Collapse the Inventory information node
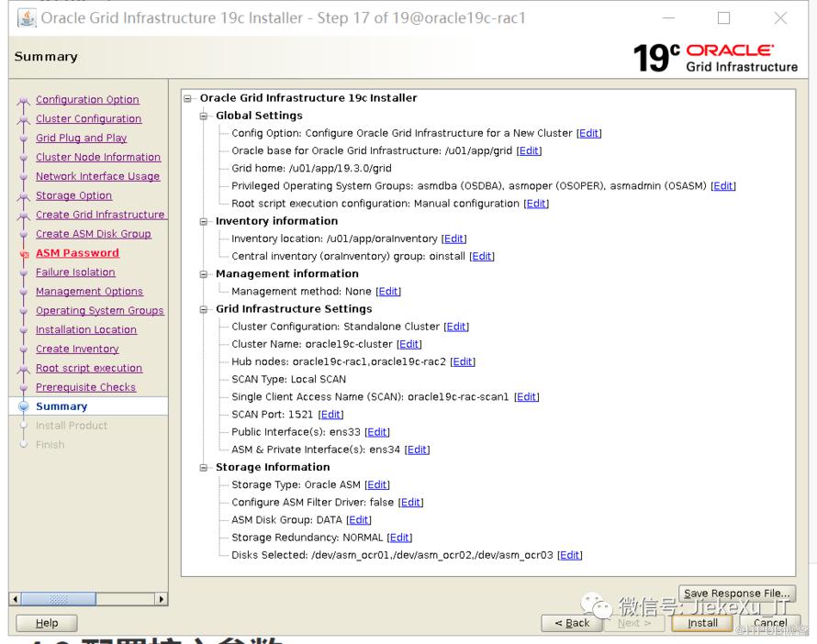The image size is (817, 644). [204, 221]
